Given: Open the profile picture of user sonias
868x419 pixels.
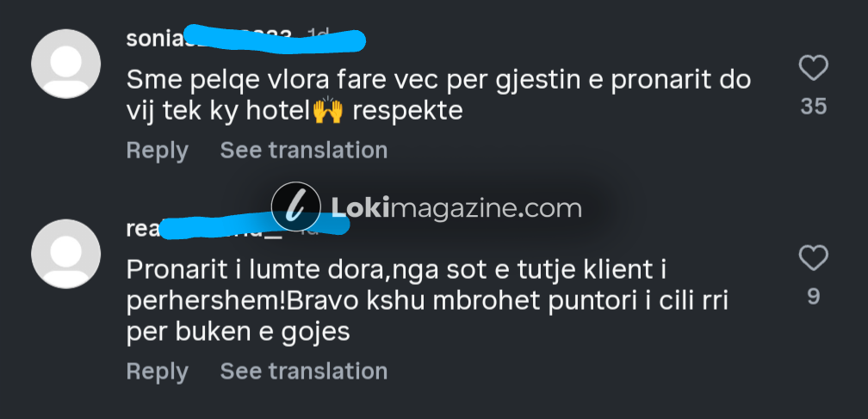Looking at the screenshot, I should tap(65, 65).
